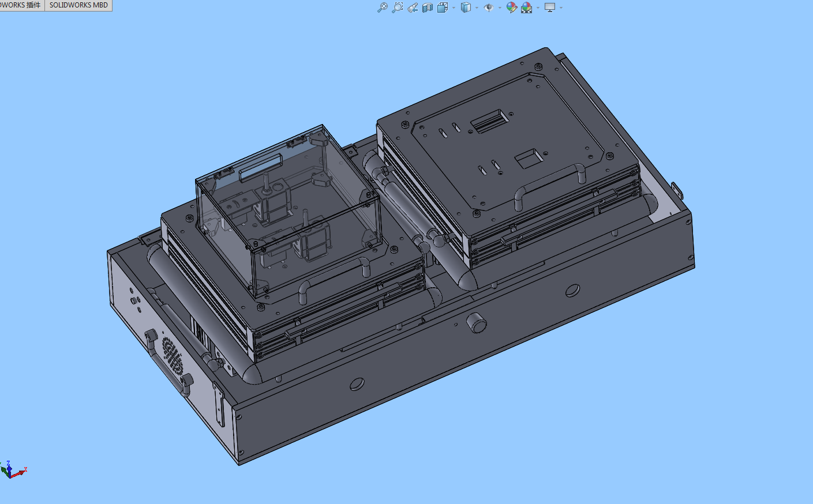Expand the Display Style dropdown arrow
Screen dimensions: 813x504
click(477, 7)
